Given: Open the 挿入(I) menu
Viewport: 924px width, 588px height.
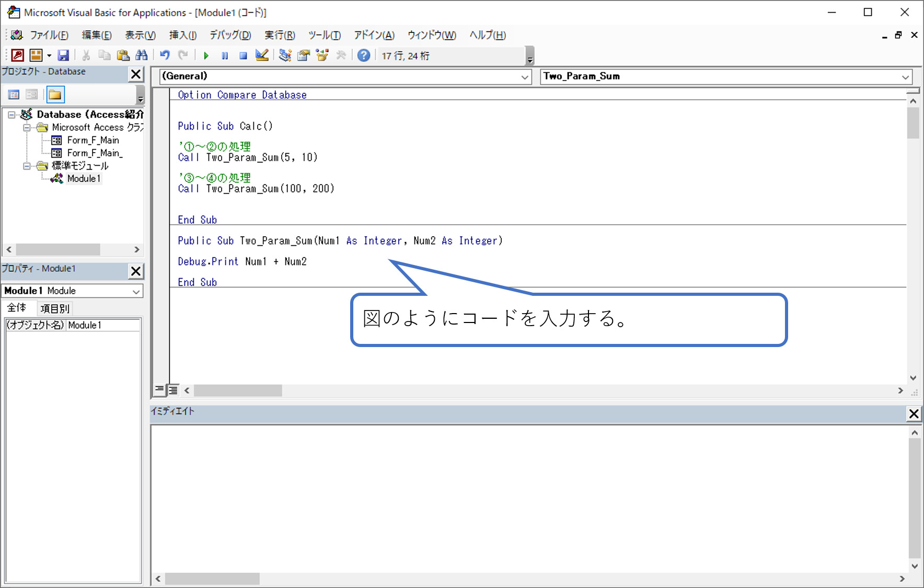Looking at the screenshot, I should [182, 35].
